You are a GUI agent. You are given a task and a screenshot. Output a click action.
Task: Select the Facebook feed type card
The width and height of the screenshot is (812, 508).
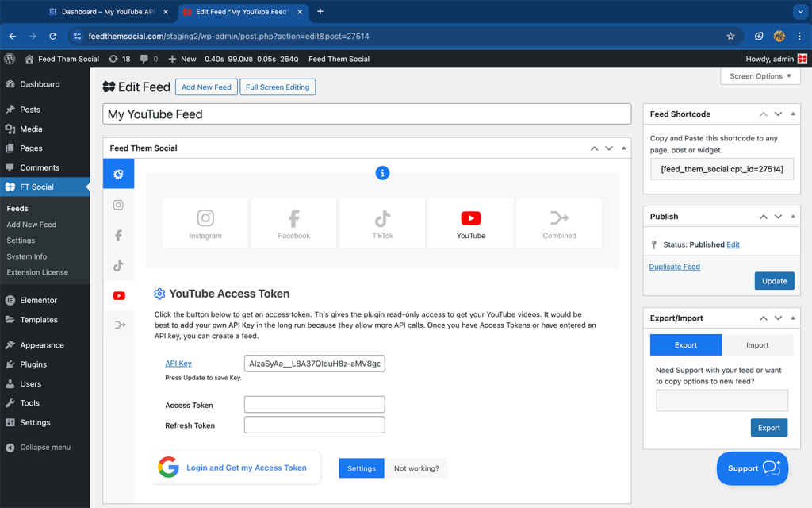(293, 223)
